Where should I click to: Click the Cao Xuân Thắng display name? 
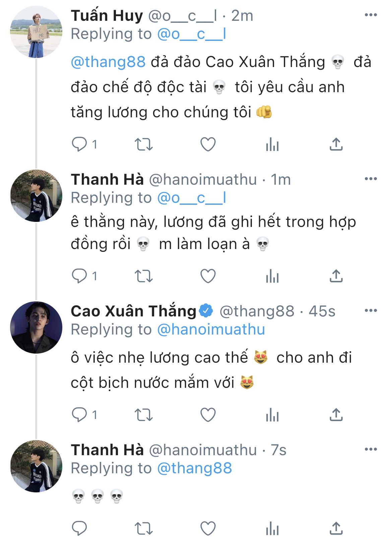point(133,311)
